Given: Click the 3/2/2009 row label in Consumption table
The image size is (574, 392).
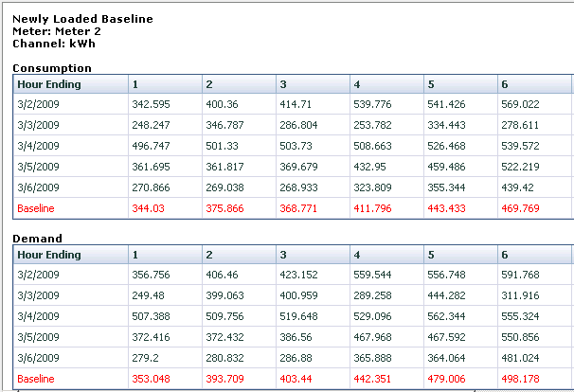Looking at the screenshot, I should [38, 104].
